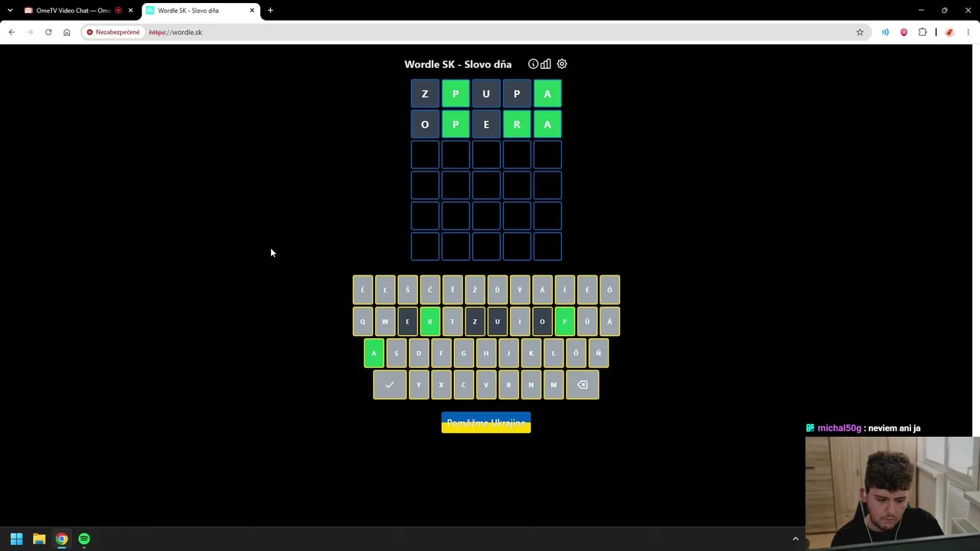Tap the Ý key on the on-screen keyboard

click(x=520, y=290)
